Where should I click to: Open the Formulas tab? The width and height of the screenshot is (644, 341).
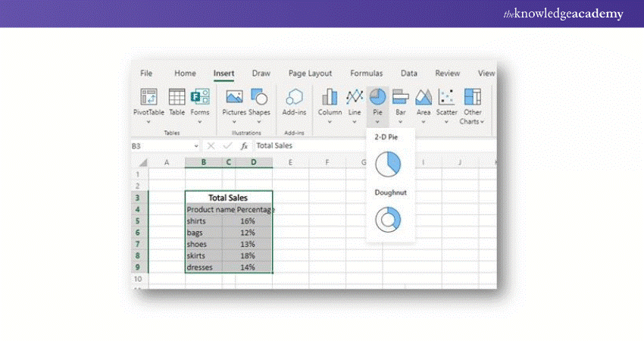(366, 74)
